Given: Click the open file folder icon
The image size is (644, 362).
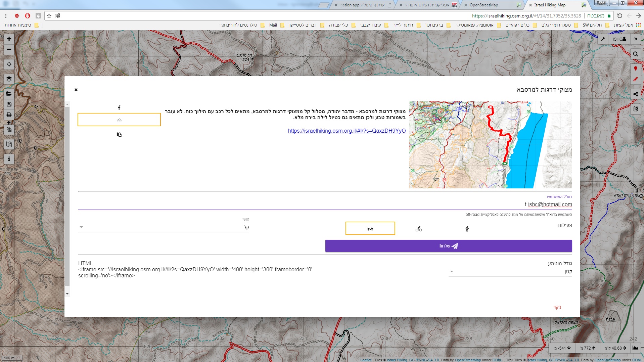Looking at the screenshot, I should (x=9, y=94).
